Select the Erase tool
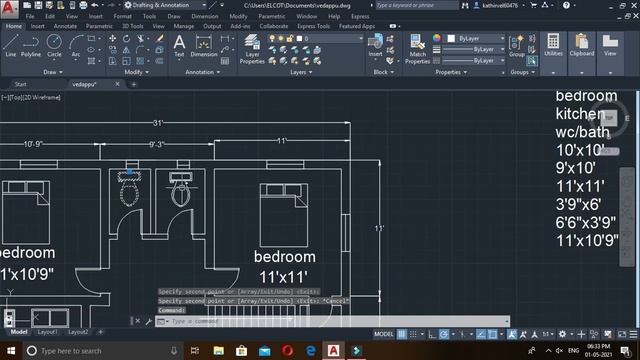 point(160,38)
